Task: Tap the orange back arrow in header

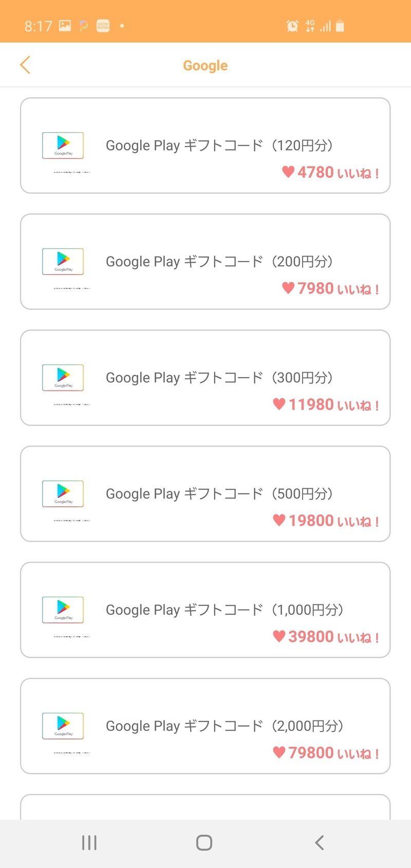Action: (25, 65)
